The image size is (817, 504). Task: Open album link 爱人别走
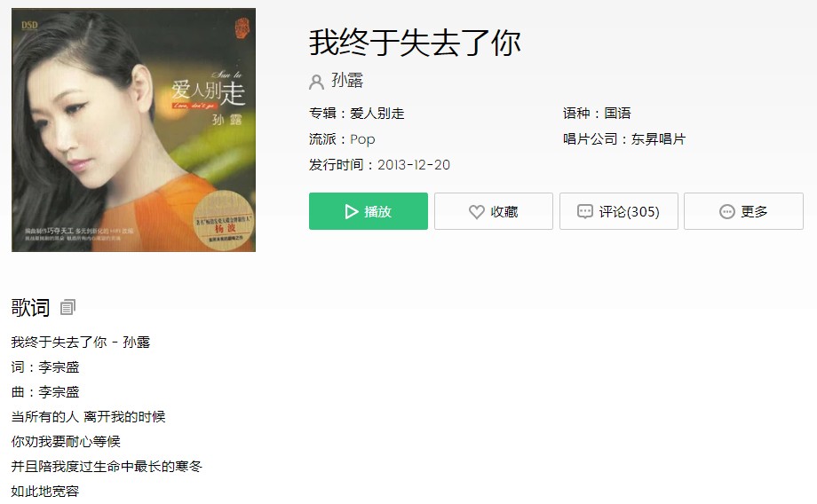[377, 114]
